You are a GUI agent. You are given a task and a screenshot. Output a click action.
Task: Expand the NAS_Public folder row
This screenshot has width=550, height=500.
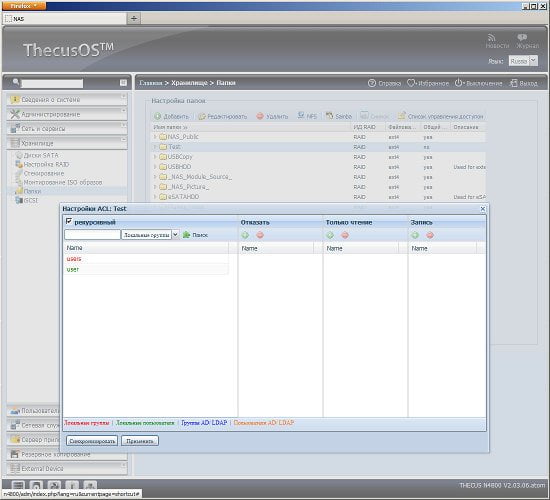[155, 137]
